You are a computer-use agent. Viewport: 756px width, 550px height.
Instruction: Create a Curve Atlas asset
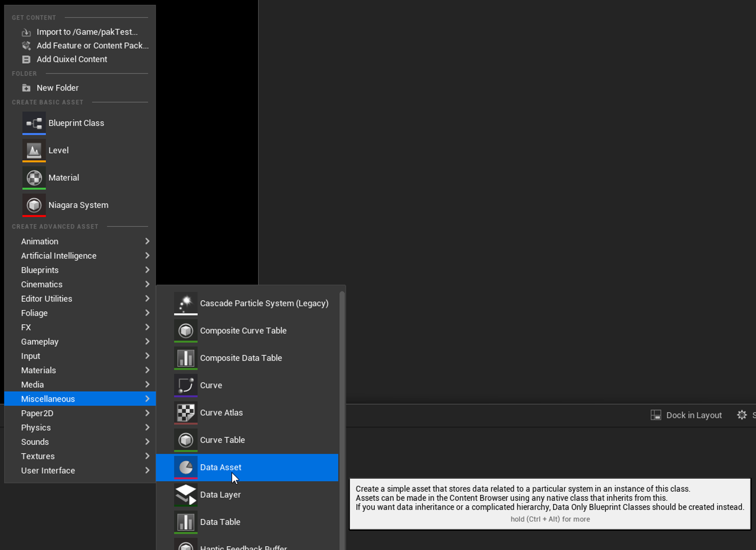point(247,413)
